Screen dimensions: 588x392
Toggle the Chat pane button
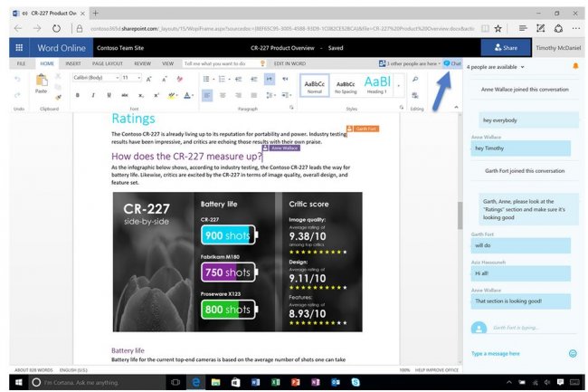click(452, 63)
